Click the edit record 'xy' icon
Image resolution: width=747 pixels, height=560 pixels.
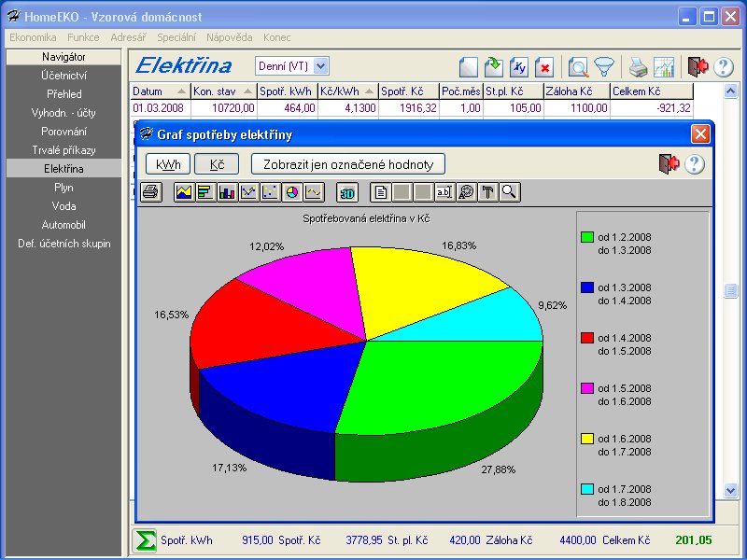click(x=519, y=66)
